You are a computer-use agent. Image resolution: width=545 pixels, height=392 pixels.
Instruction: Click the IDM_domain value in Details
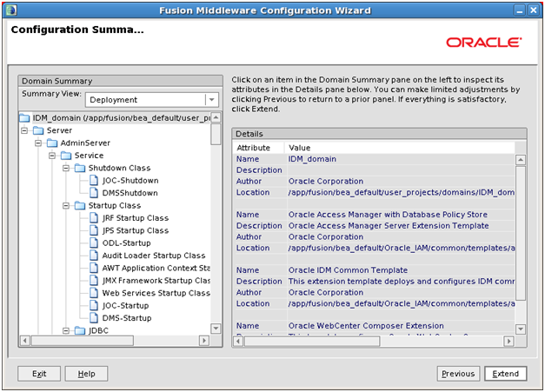point(312,159)
